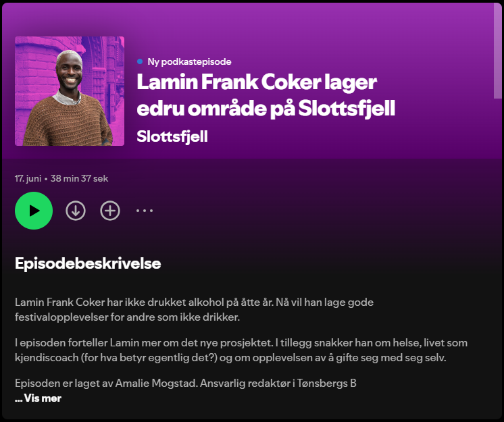Click the vertical scrollbar thumb
The image size is (504, 422).
pyautogui.click(x=497, y=51)
